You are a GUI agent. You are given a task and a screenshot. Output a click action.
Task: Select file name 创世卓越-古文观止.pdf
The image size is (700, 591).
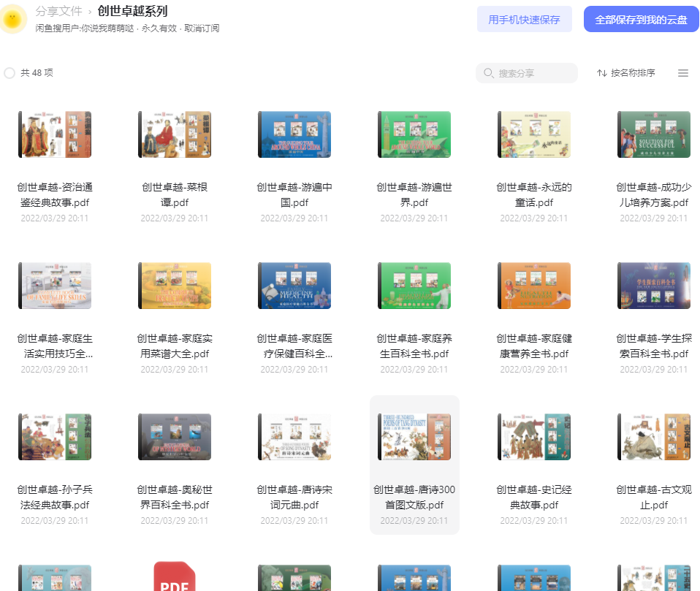654,497
